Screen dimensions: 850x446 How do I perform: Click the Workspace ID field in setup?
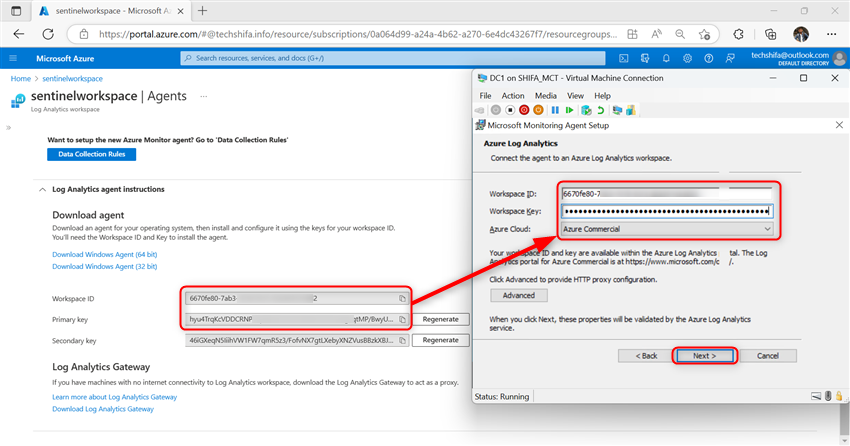666,194
